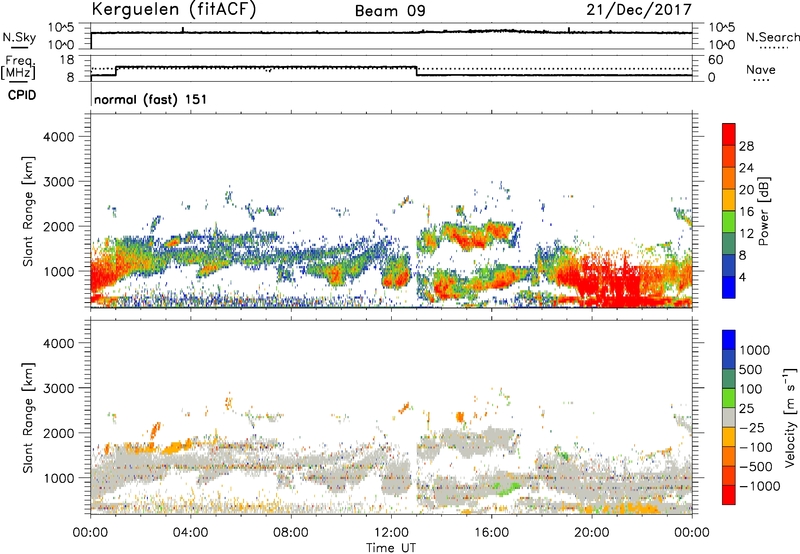
Task: Click the '18' frequency tick label
Action: (x=67, y=60)
